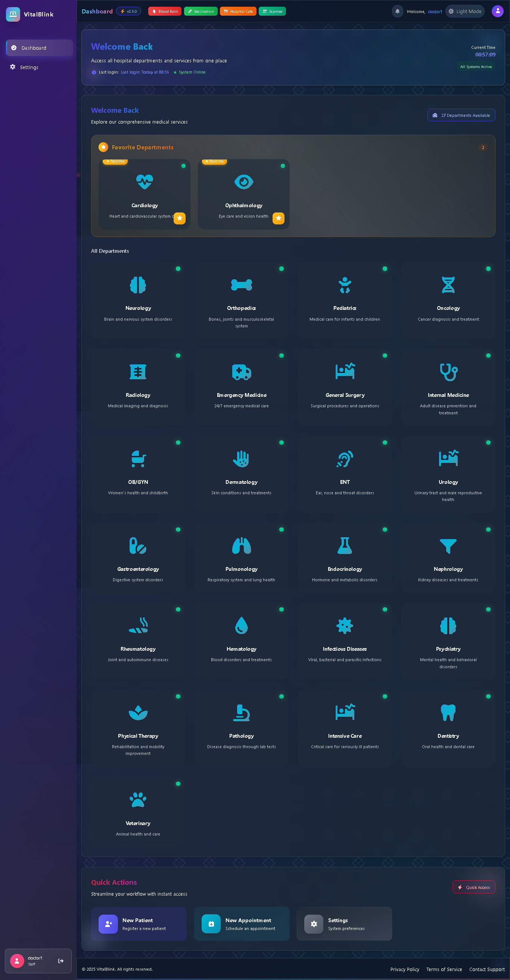
Task: Click the logout icon beside doctor1
Action: click(61, 961)
